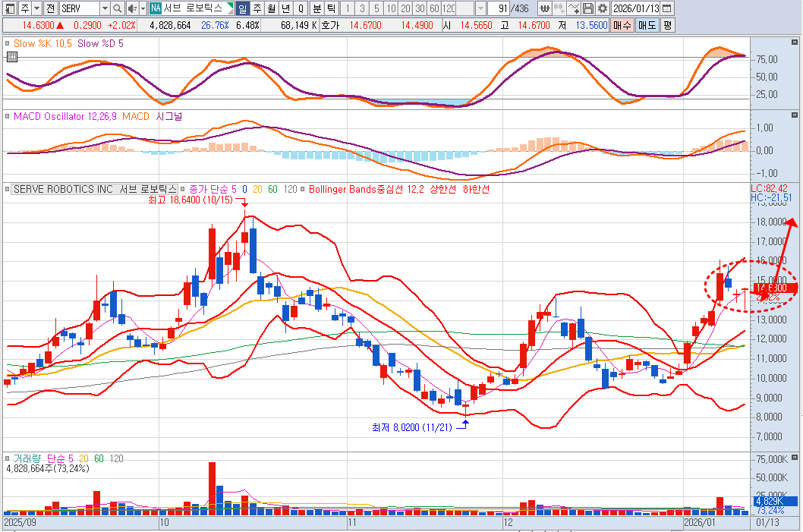
Task: Switch to monthly (월) chart period
Action: click(x=271, y=8)
